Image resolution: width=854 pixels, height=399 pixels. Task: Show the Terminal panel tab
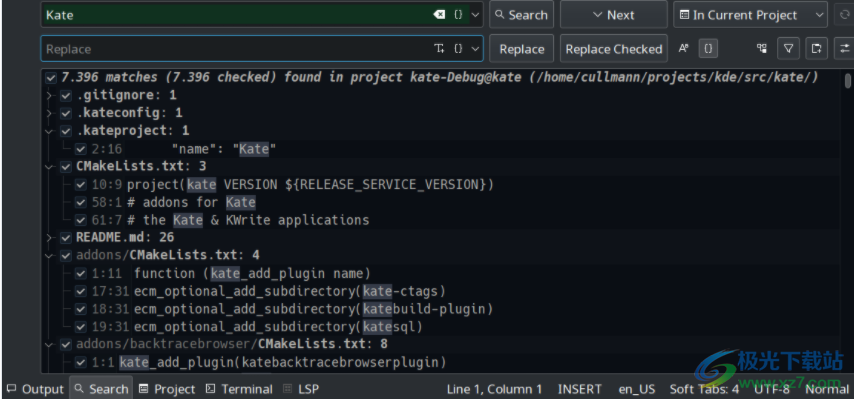240,389
